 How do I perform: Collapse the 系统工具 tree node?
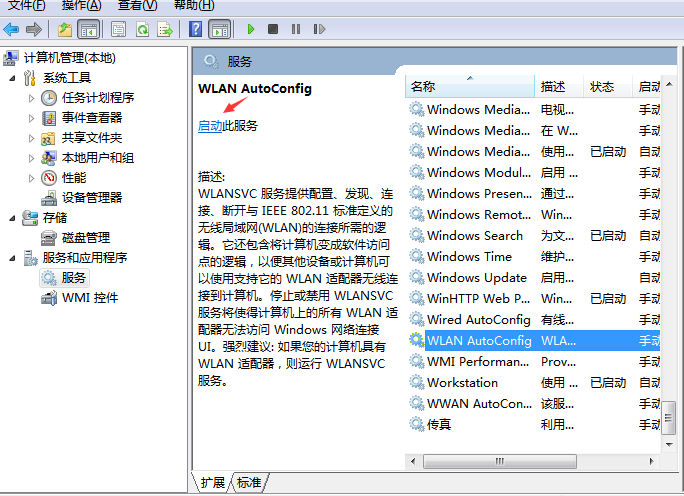(12, 78)
